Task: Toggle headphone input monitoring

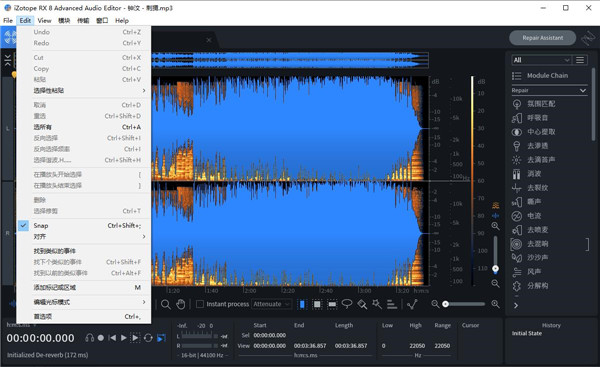Action: (x=90, y=338)
